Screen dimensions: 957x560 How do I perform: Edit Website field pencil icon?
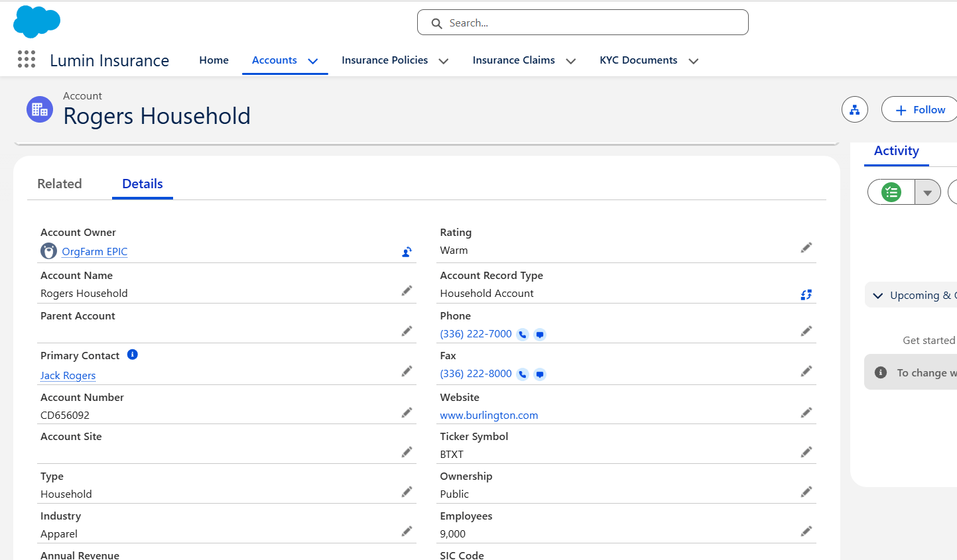806,413
